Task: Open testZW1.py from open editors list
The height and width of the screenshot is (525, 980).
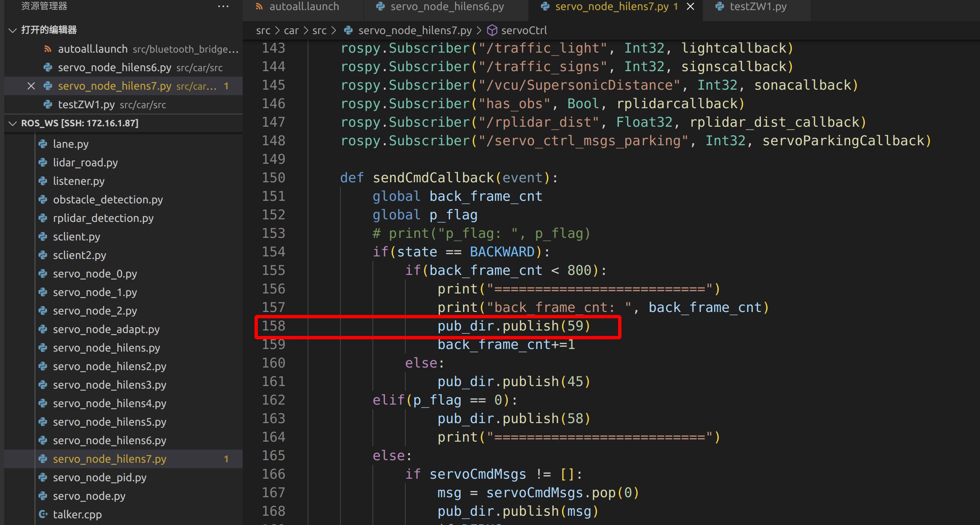Action: click(86, 104)
